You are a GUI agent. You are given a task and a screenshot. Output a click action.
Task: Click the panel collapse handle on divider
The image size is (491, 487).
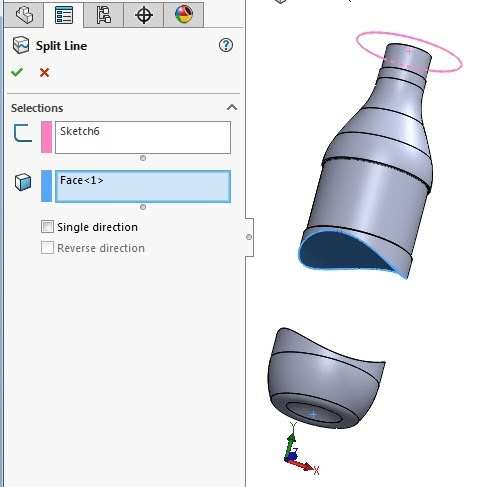tap(249, 237)
